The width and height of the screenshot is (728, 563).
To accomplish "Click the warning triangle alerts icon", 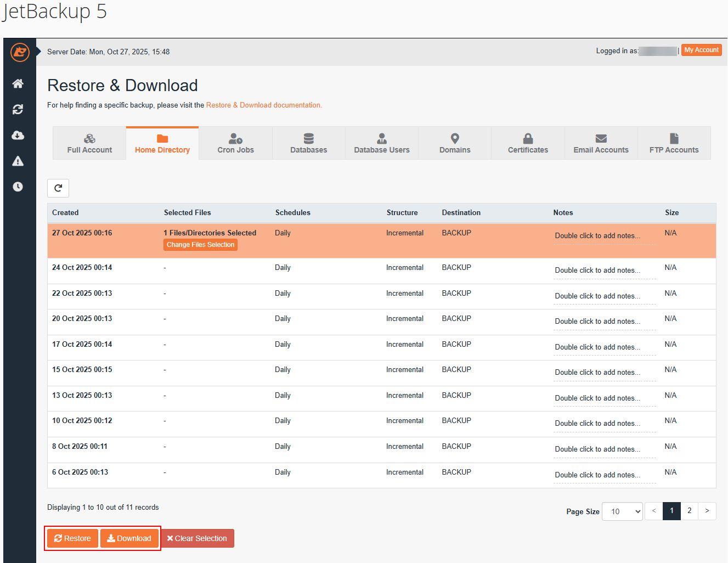I will pyautogui.click(x=18, y=161).
